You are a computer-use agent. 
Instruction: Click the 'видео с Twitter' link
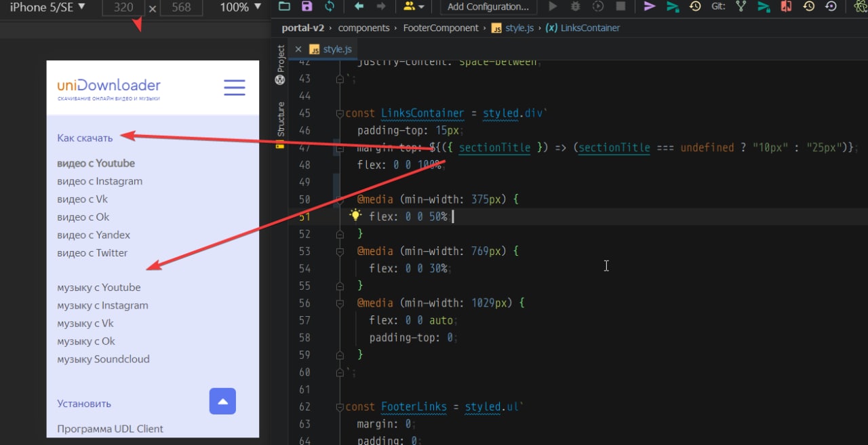92,253
